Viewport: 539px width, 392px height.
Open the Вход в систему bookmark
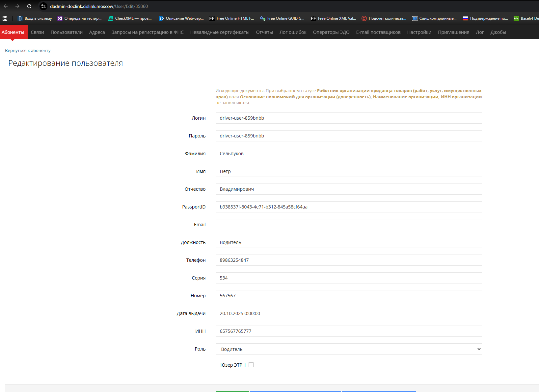pyautogui.click(x=35, y=18)
